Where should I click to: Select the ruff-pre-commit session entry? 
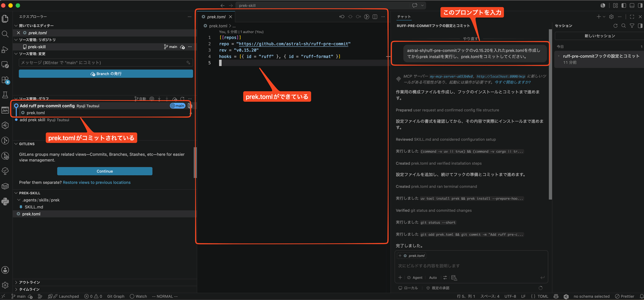599,59
